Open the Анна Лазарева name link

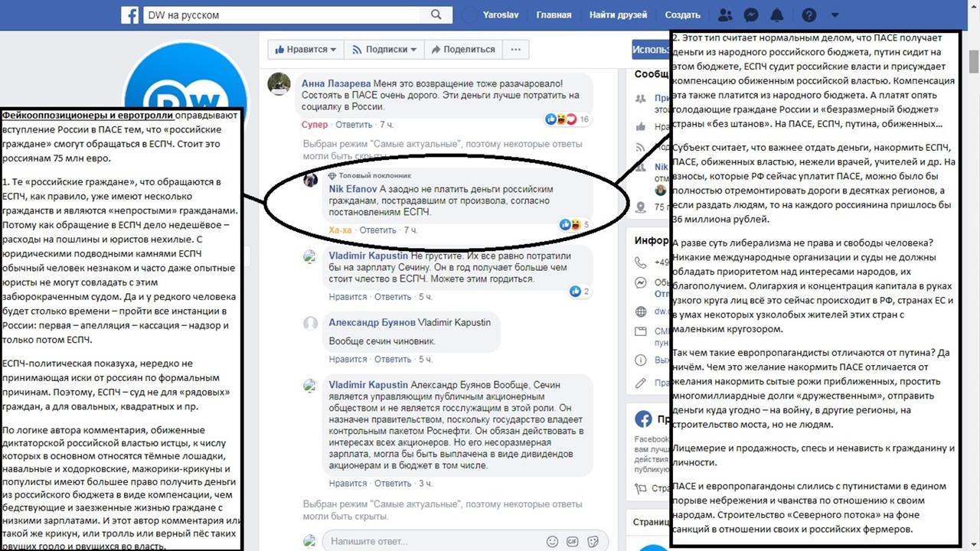[x=336, y=83]
